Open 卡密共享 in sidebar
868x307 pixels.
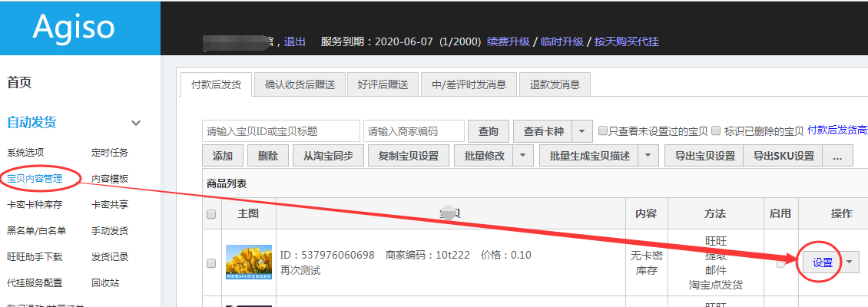click(x=110, y=205)
